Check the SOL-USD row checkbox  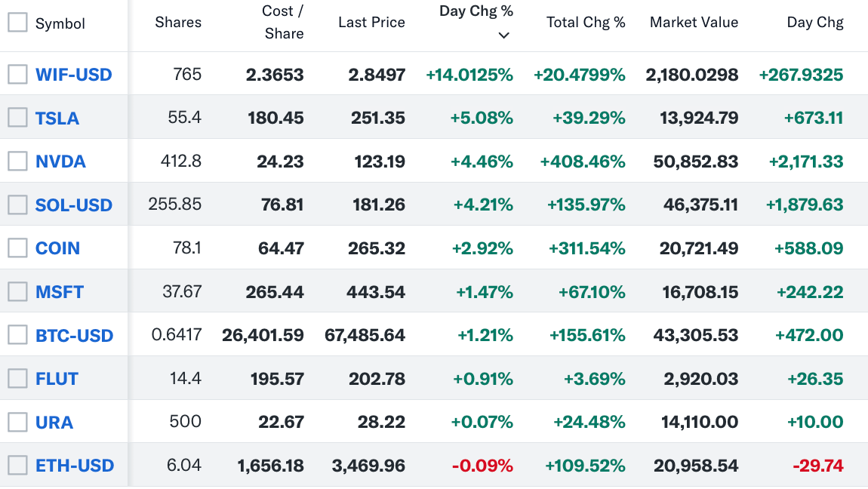[x=17, y=205]
